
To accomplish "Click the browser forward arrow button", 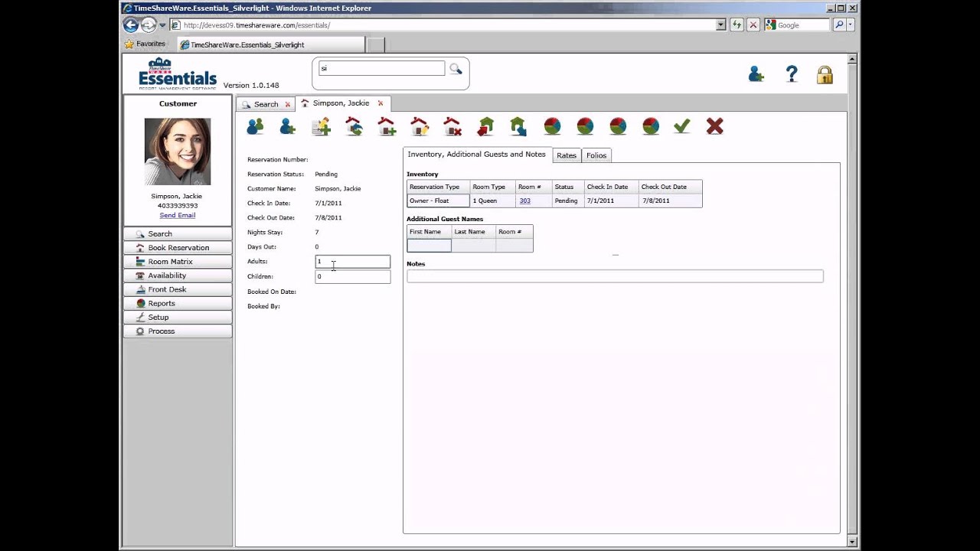I will coord(149,24).
